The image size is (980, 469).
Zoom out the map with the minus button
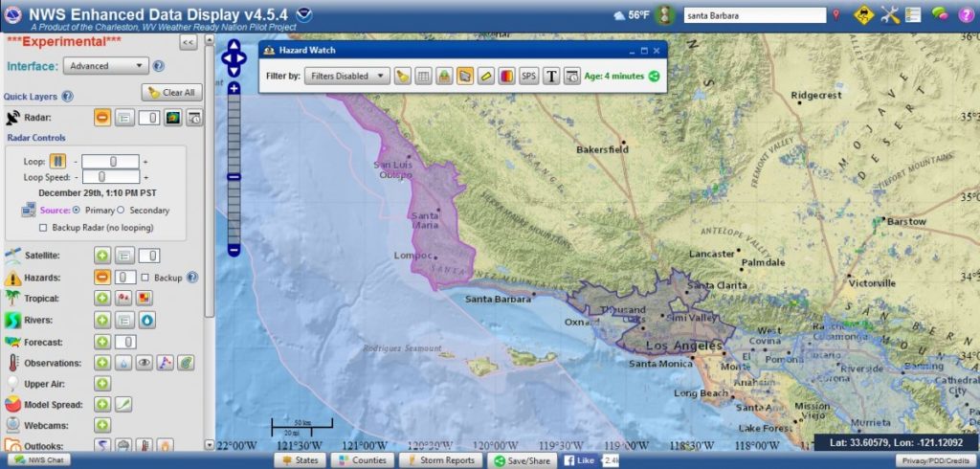pos(234,250)
